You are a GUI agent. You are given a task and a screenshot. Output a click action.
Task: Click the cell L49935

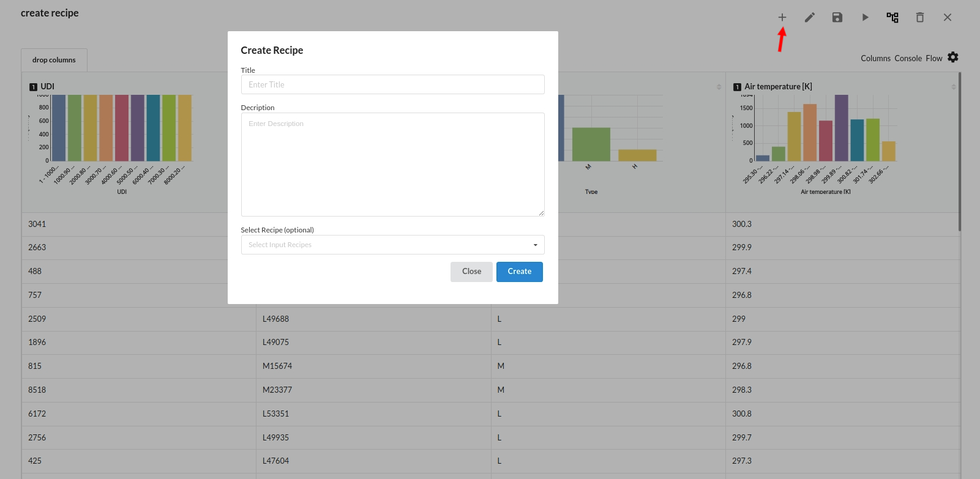(373, 437)
